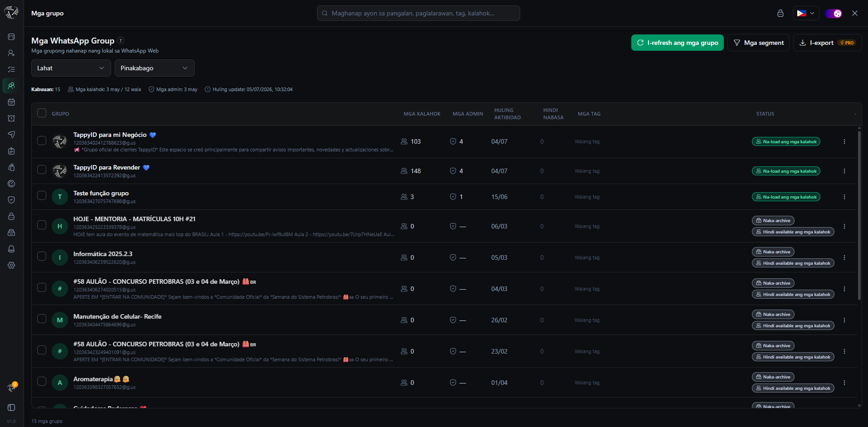Sort by GRUPO column header
868x427 pixels.
click(x=60, y=114)
